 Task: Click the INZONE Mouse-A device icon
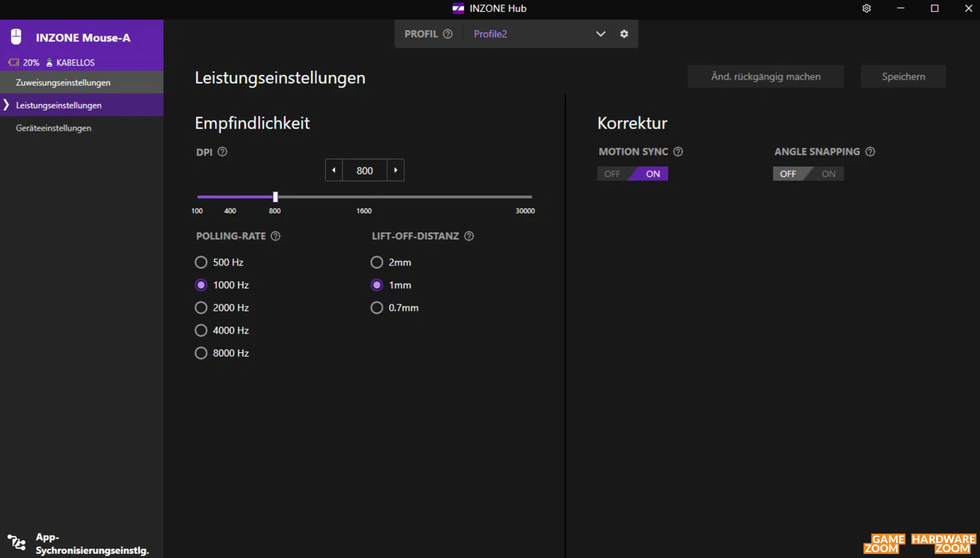16,37
